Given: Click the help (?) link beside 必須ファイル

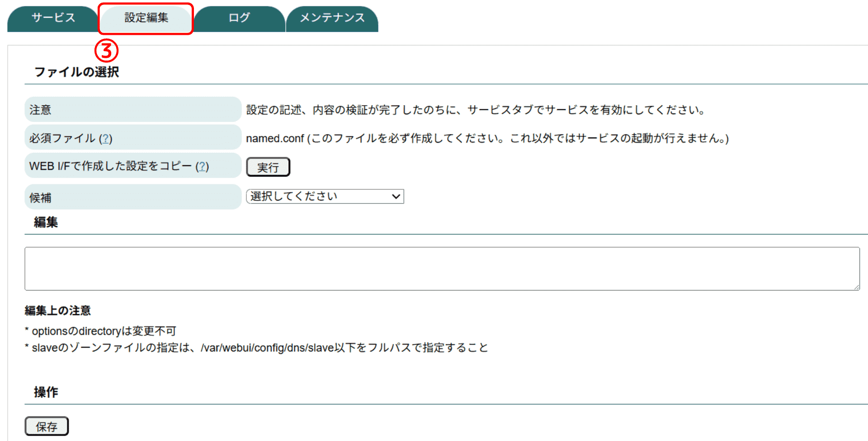Looking at the screenshot, I should click(105, 139).
